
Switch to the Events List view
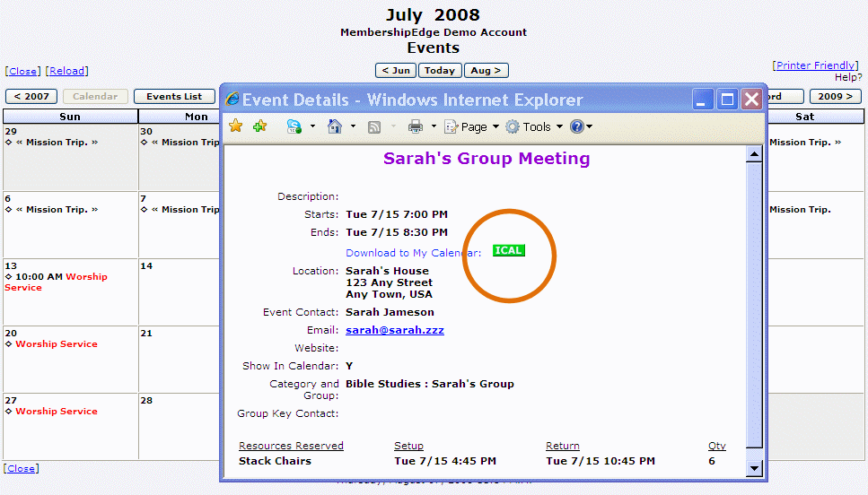174,96
